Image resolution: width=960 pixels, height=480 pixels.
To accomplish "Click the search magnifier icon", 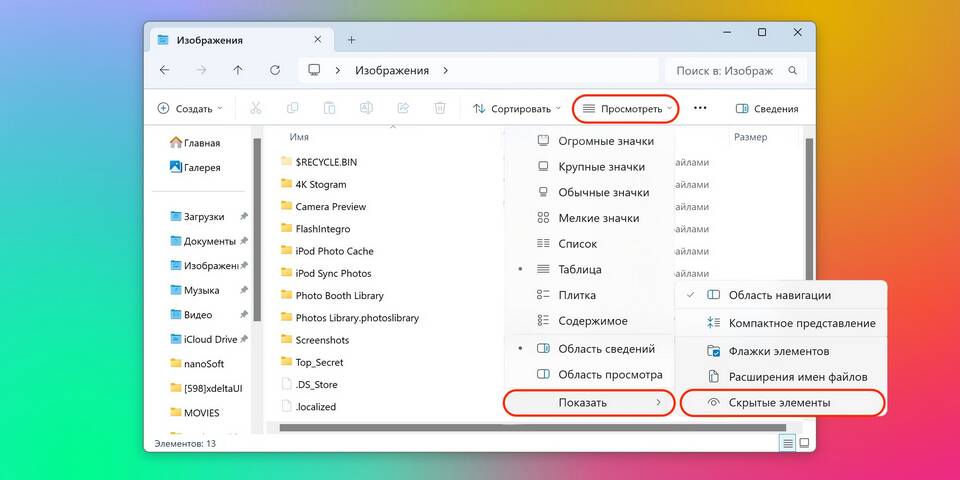I will [793, 71].
